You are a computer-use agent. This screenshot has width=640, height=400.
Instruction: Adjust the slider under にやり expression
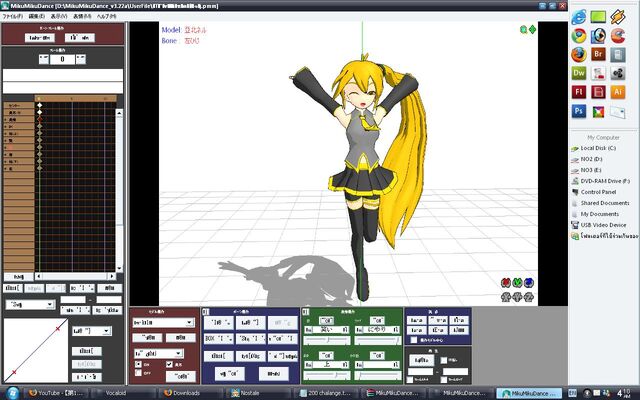[x=377, y=340]
